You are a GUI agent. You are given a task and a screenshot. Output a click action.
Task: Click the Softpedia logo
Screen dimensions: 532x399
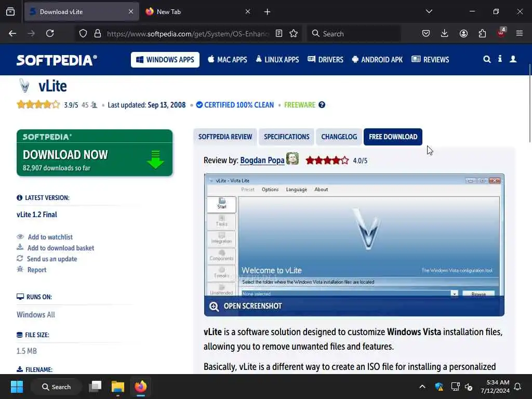coord(57,60)
